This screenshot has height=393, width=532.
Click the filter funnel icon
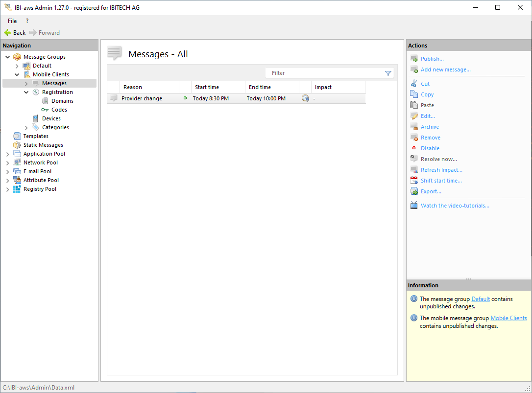point(388,73)
